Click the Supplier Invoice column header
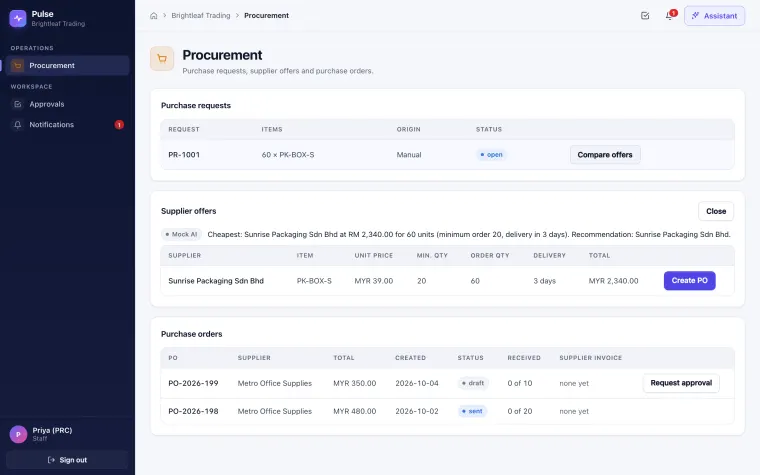The width and height of the screenshot is (760, 475). [x=590, y=358]
